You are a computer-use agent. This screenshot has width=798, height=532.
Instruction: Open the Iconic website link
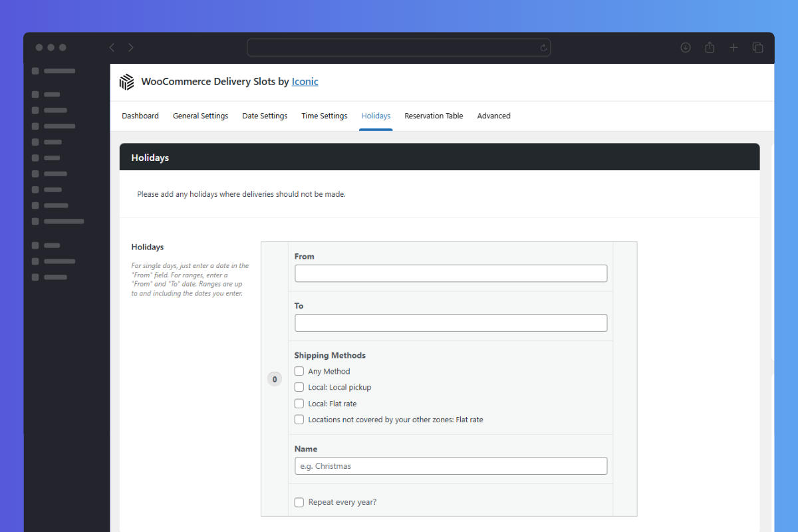coord(305,81)
